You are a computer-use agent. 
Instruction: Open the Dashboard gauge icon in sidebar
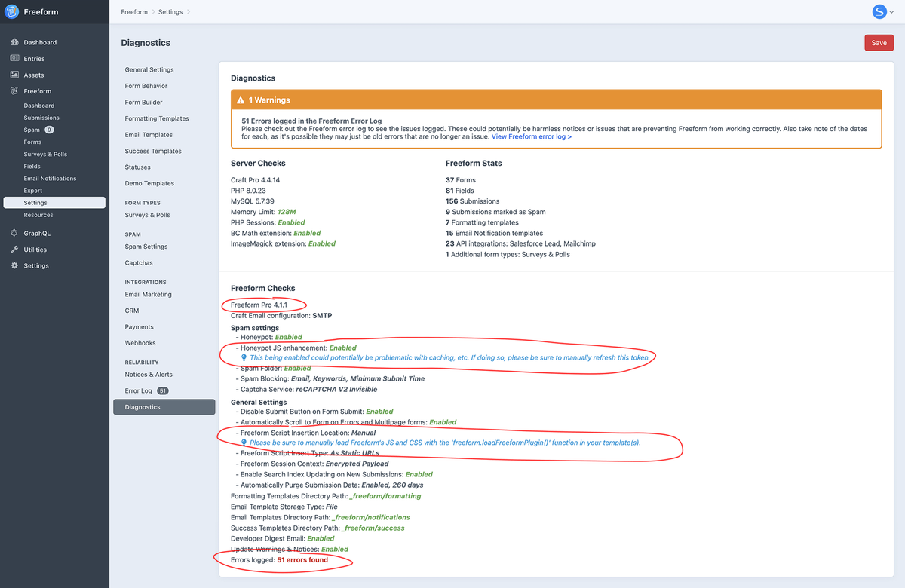coord(14,42)
